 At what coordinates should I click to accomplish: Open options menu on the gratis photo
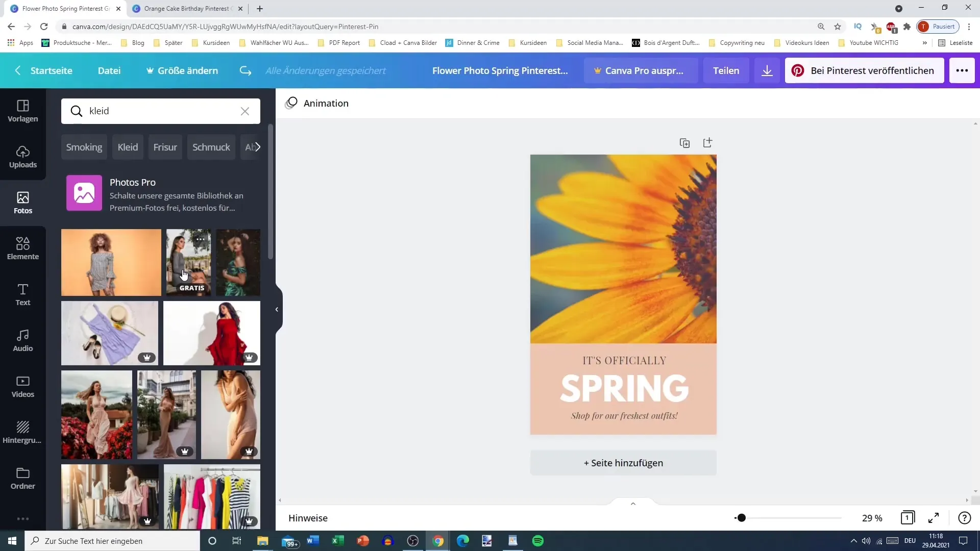tap(201, 239)
